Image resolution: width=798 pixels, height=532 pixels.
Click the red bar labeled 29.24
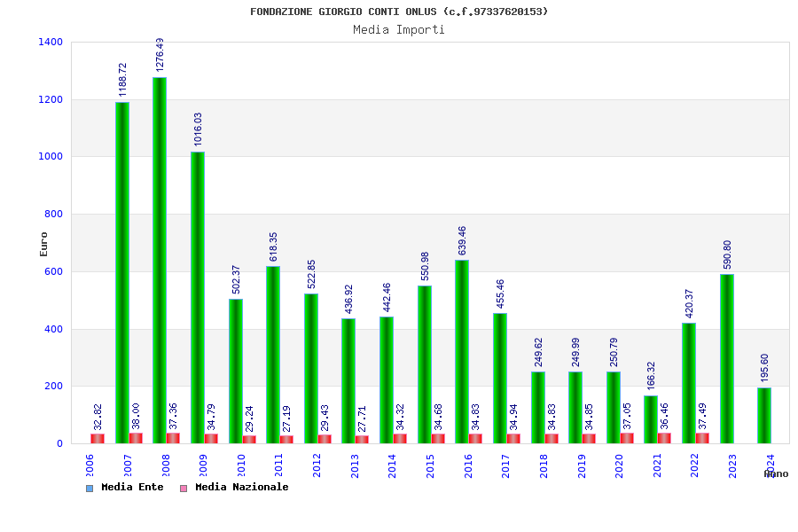tap(249, 440)
